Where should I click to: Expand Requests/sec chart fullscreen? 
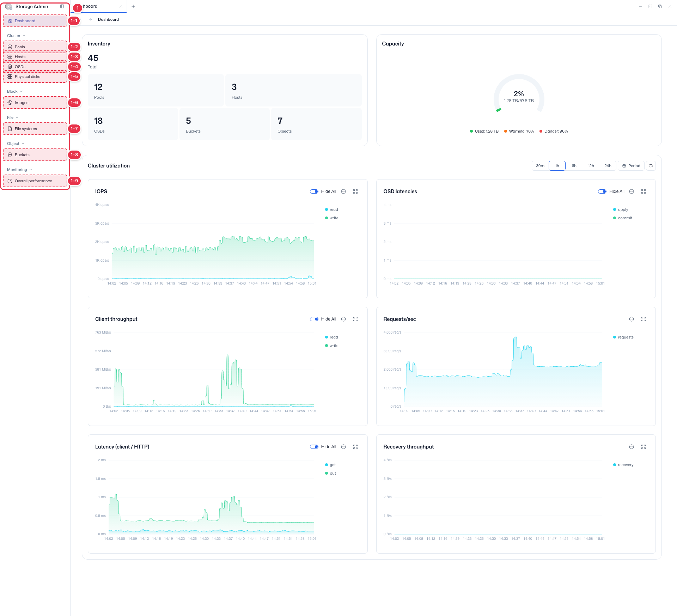(x=644, y=319)
